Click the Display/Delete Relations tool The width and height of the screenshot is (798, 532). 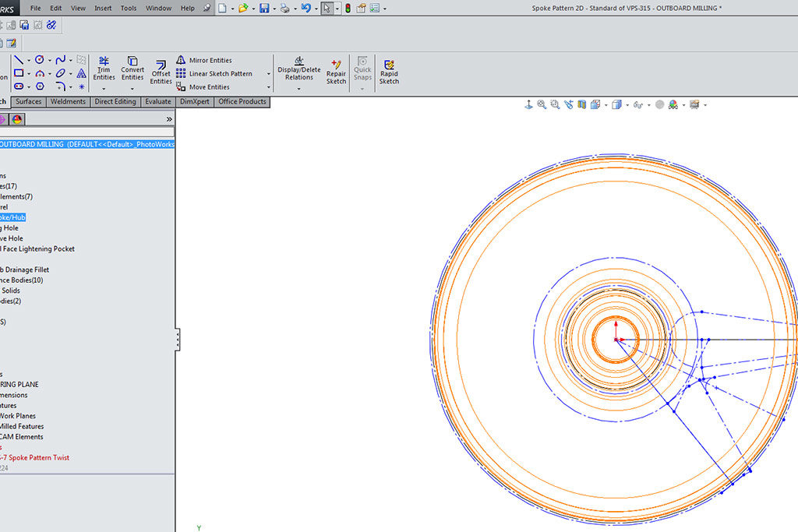pyautogui.click(x=298, y=69)
